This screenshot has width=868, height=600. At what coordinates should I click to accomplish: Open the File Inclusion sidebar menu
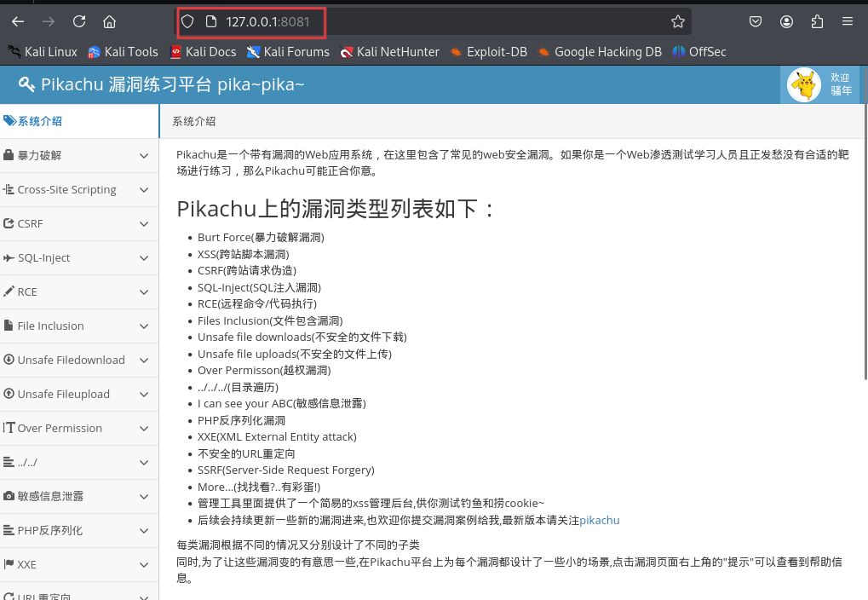(79, 326)
